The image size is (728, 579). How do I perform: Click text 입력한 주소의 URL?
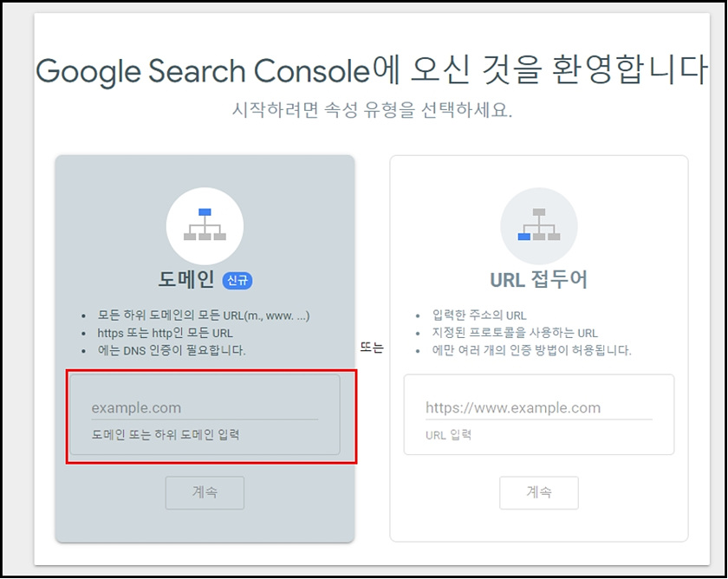tap(479, 316)
